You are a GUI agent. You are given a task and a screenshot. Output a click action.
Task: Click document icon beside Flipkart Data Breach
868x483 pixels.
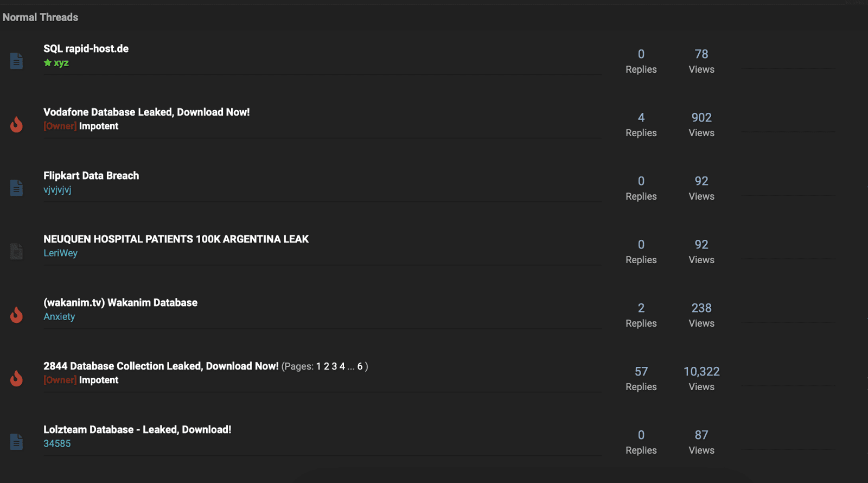[x=17, y=188]
